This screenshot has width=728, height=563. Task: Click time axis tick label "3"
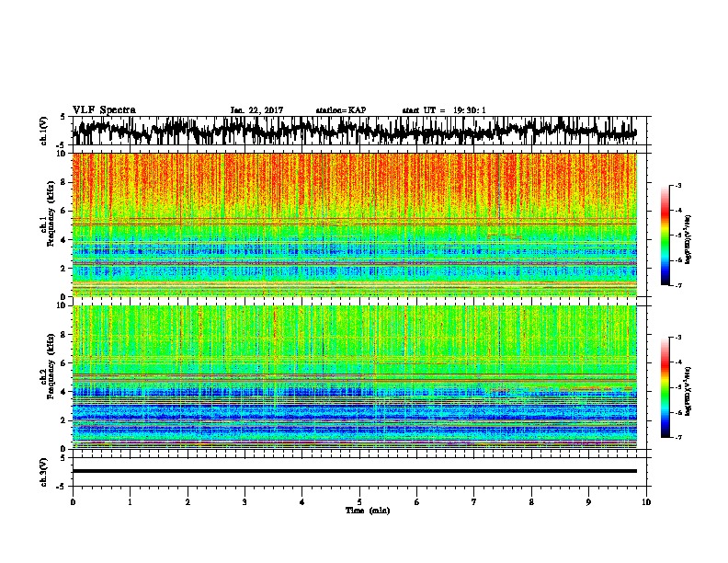[x=245, y=502]
